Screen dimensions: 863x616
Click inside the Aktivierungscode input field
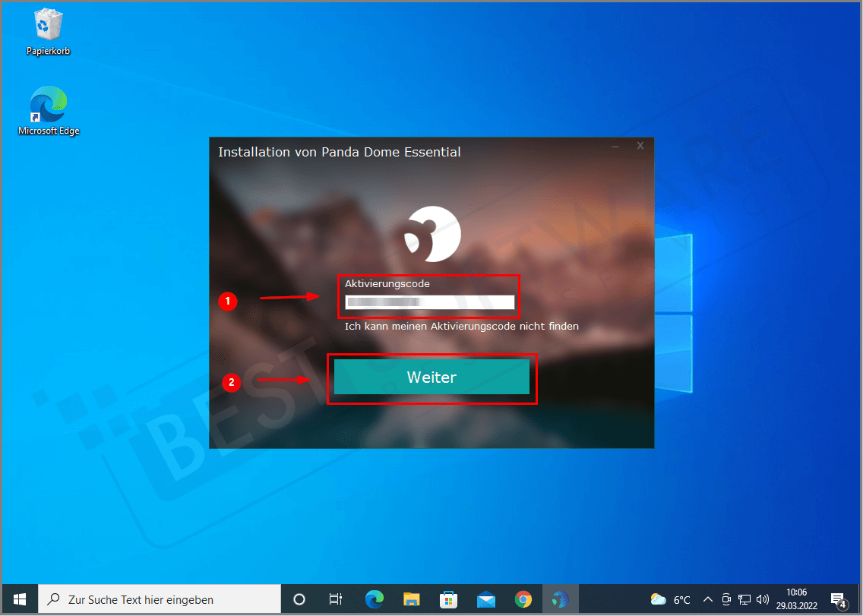429,301
